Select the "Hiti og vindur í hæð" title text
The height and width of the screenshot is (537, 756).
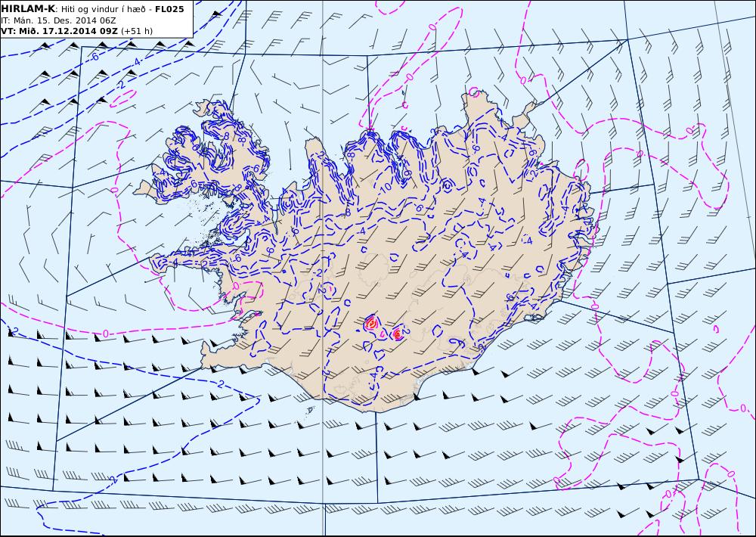click(102, 10)
